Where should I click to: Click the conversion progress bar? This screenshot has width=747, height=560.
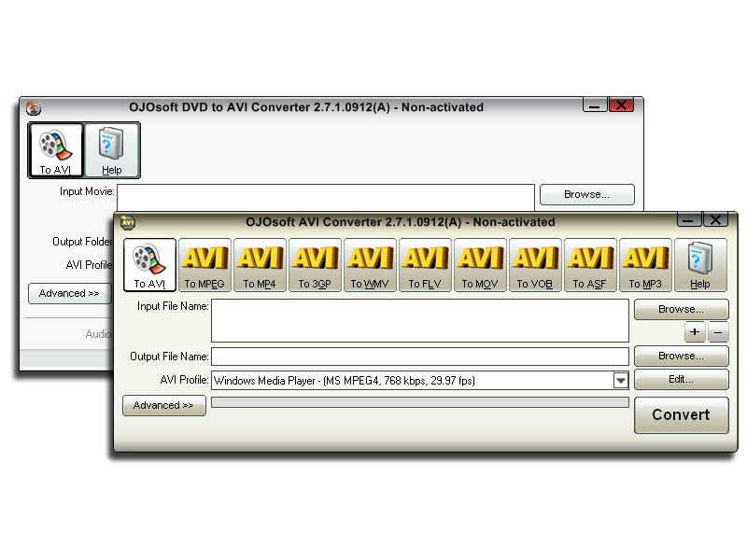tap(419, 402)
